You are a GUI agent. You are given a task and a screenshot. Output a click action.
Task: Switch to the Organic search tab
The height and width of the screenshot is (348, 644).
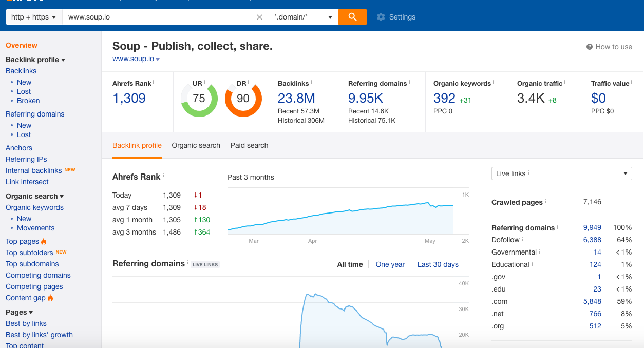click(x=196, y=145)
